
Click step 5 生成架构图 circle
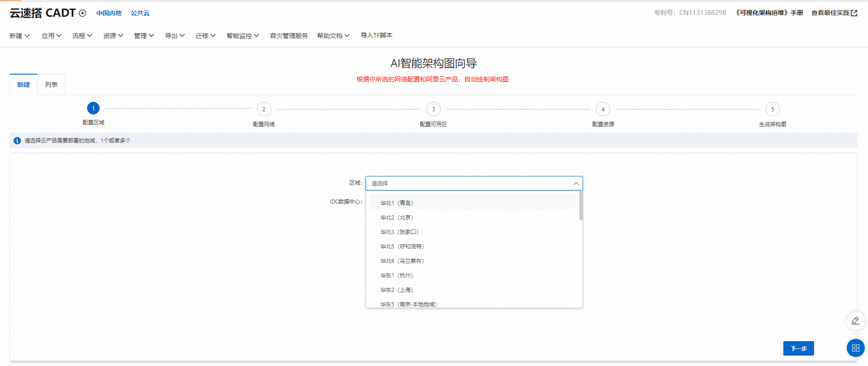pos(772,109)
